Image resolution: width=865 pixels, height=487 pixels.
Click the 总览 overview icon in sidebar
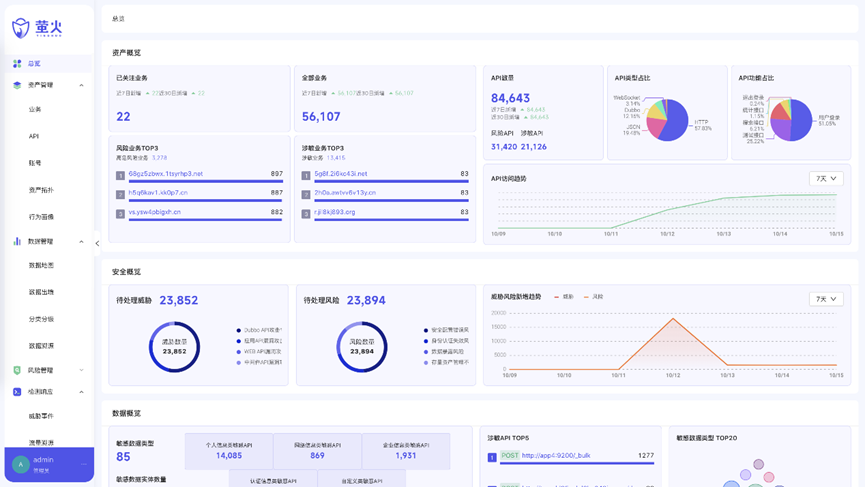click(x=17, y=64)
